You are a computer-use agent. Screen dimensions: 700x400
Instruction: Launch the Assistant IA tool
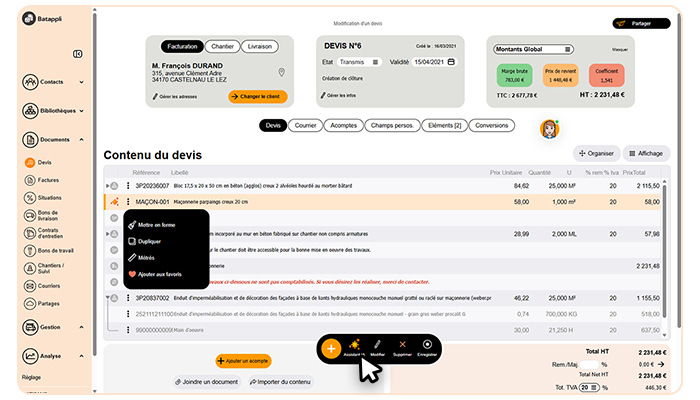click(354, 348)
